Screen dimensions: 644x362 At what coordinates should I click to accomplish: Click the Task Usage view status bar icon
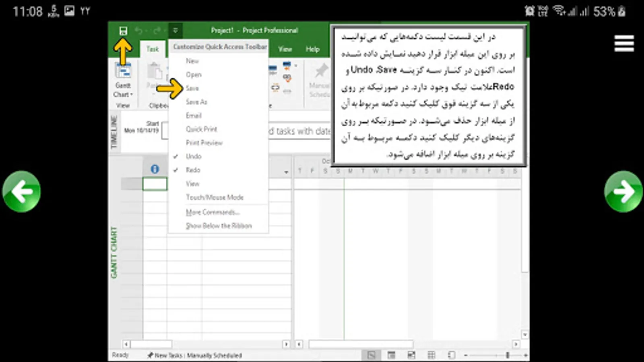point(391,355)
